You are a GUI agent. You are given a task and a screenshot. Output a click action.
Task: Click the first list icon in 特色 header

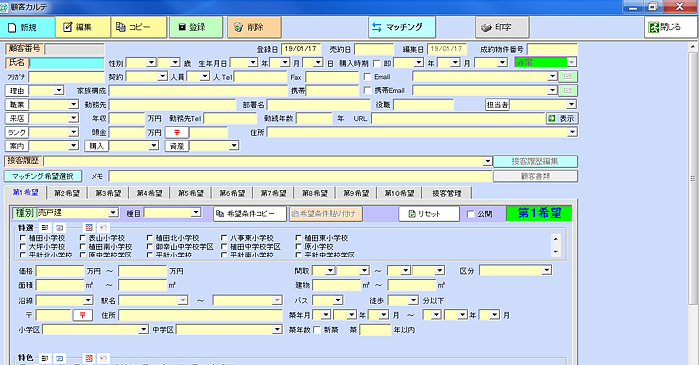point(45,358)
